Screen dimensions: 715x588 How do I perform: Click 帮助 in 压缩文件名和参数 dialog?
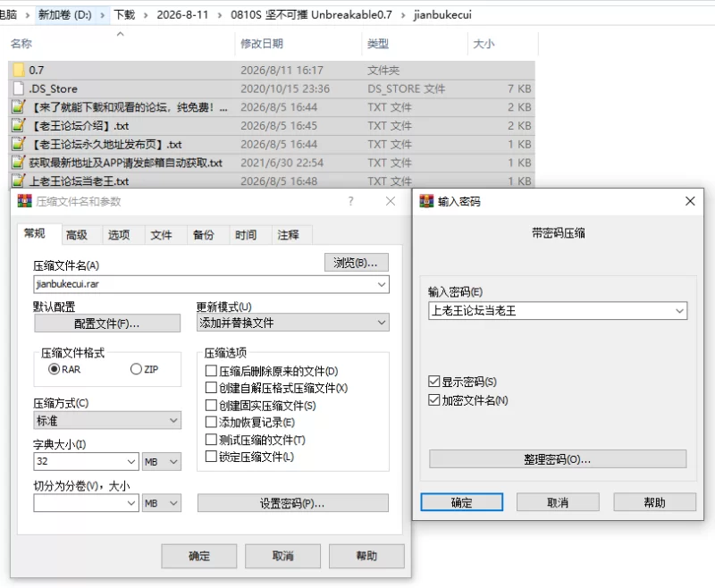366,556
